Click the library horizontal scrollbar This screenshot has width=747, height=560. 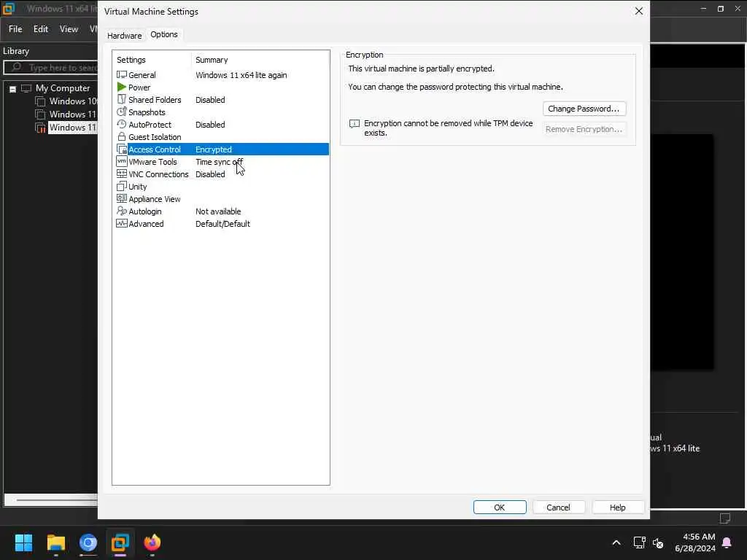50,500
